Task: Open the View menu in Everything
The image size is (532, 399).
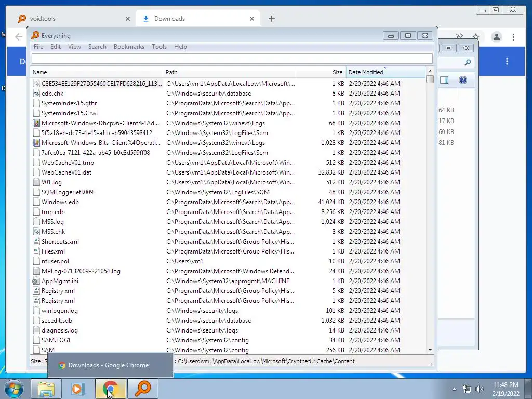Action: coord(74,46)
